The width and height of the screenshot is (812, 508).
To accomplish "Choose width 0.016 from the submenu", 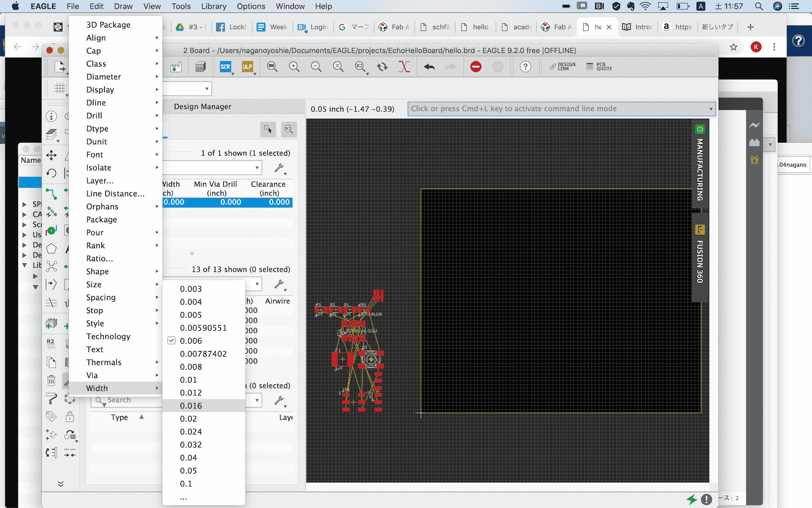I will pos(191,406).
